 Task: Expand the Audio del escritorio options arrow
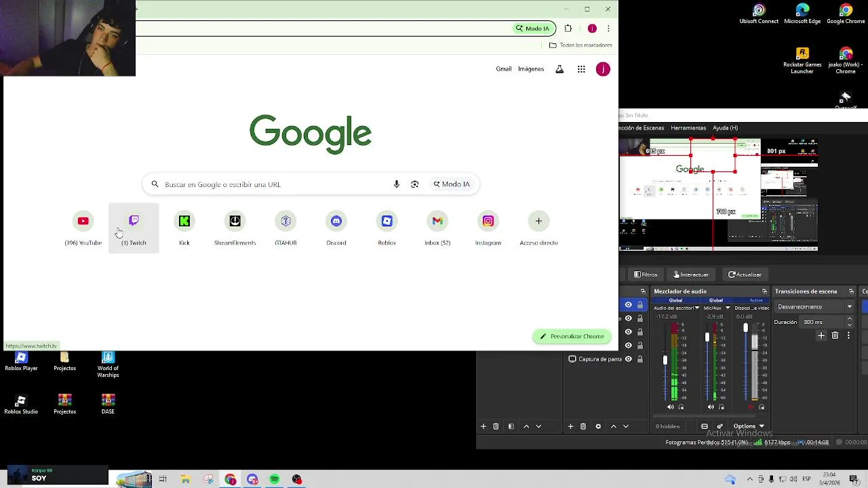(697, 308)
